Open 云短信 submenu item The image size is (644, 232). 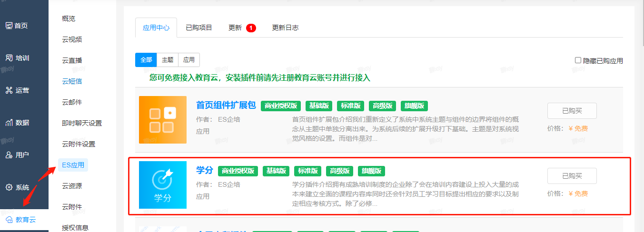[x=72, y=81]
